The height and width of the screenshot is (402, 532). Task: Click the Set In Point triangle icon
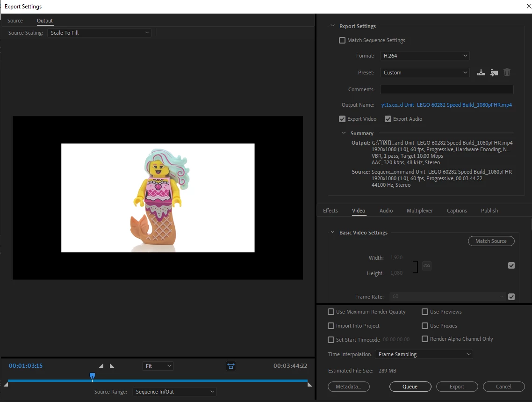[101, 365]
